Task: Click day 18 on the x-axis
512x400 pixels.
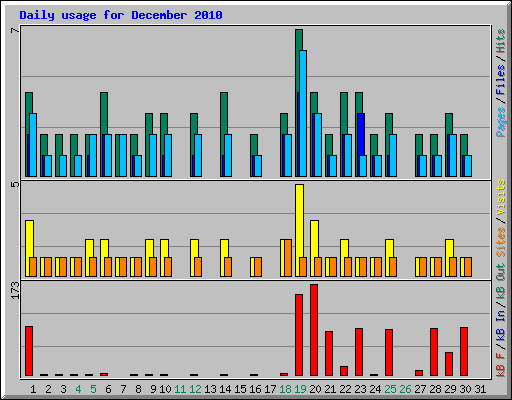Action: 285,389
